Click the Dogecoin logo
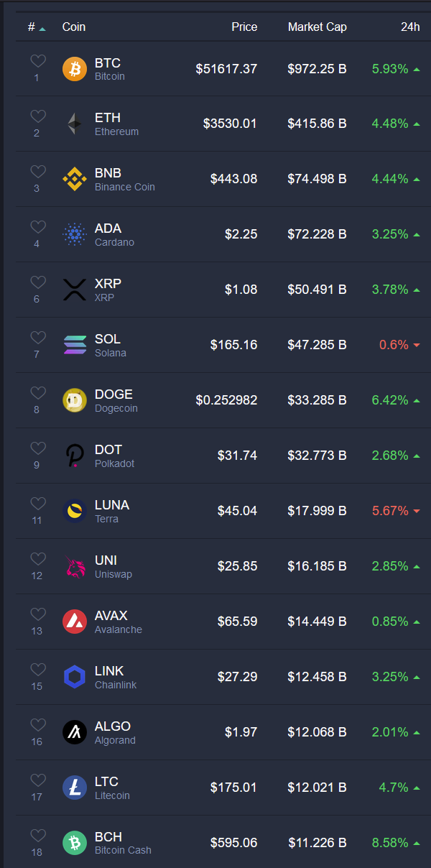Screen dimensions: 431x868 (x=75, y=401)
